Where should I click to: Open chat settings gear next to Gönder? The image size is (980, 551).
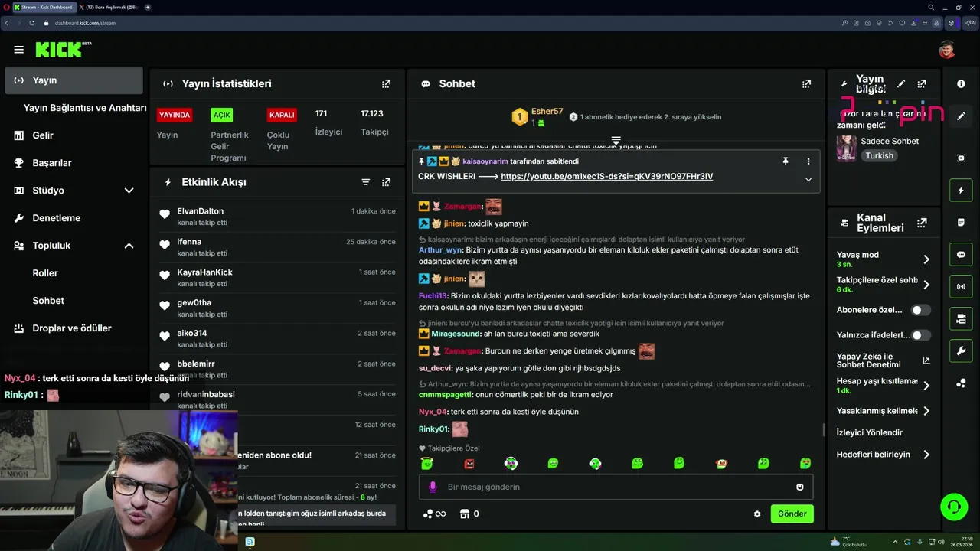tap(757, 514)
